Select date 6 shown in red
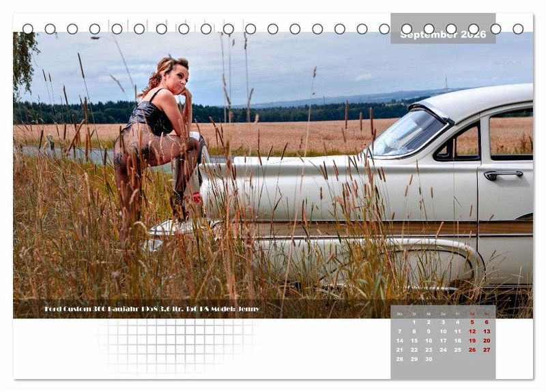This screenshot has height=392, width=546. [487, 322]
